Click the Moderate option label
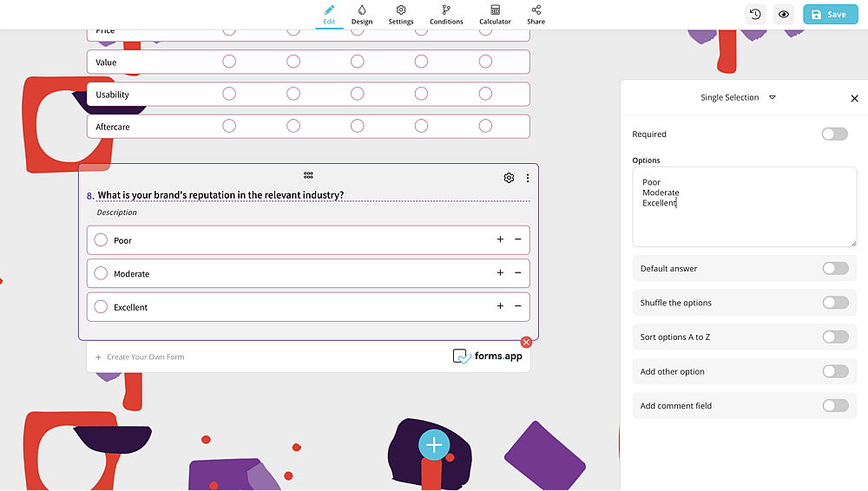Image resolution: width=868 pixels, height=491 pixels. [131, 274]
